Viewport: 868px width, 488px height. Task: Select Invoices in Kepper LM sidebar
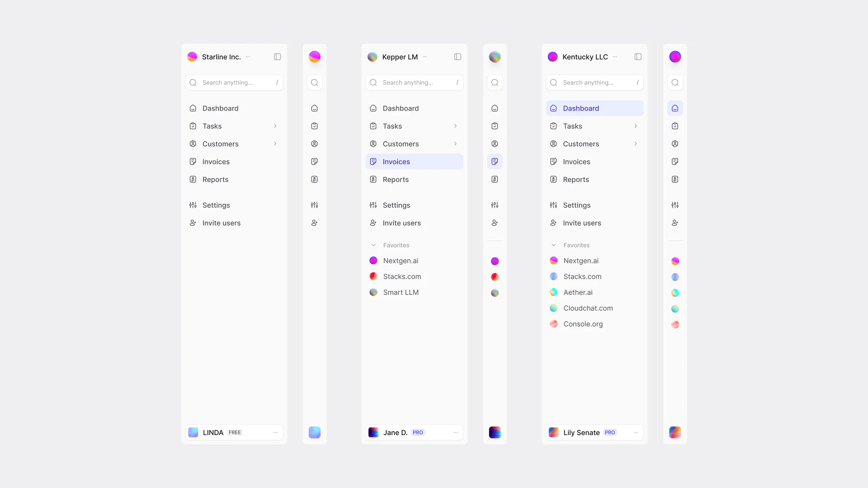415,162
